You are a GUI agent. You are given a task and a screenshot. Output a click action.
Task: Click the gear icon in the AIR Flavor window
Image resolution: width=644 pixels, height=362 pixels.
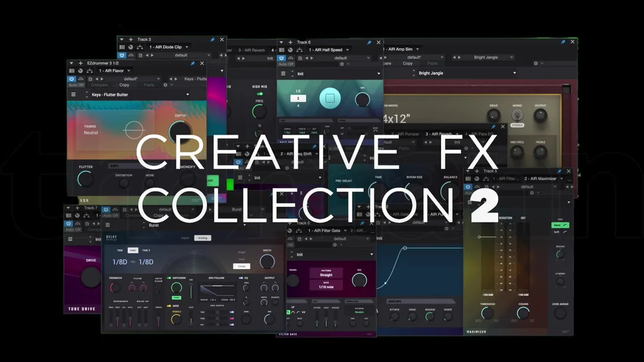coord(165,85)
